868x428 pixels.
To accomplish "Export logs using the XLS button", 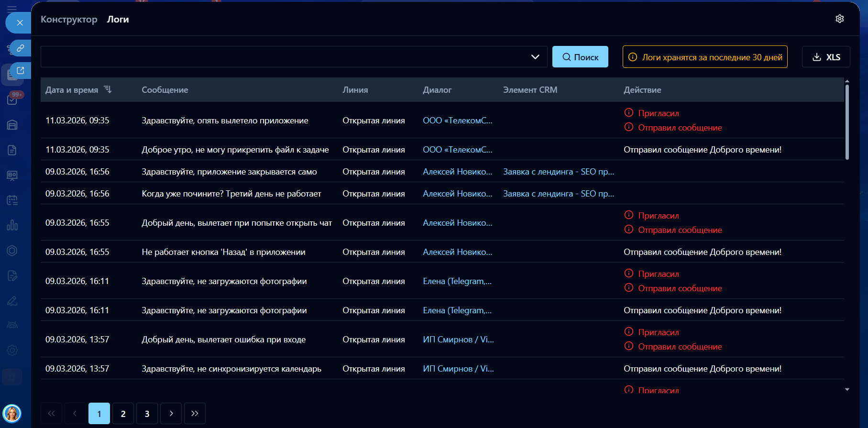I will click(x=826, y=57).
